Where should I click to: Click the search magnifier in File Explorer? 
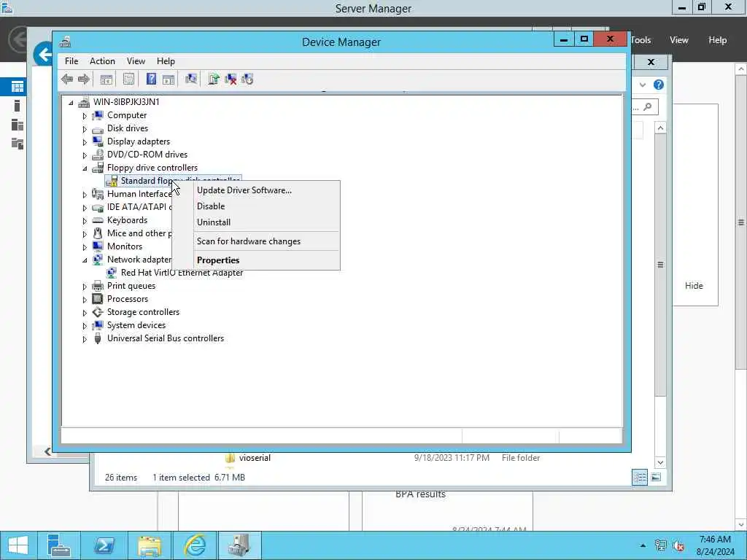(x=648, y=106)
